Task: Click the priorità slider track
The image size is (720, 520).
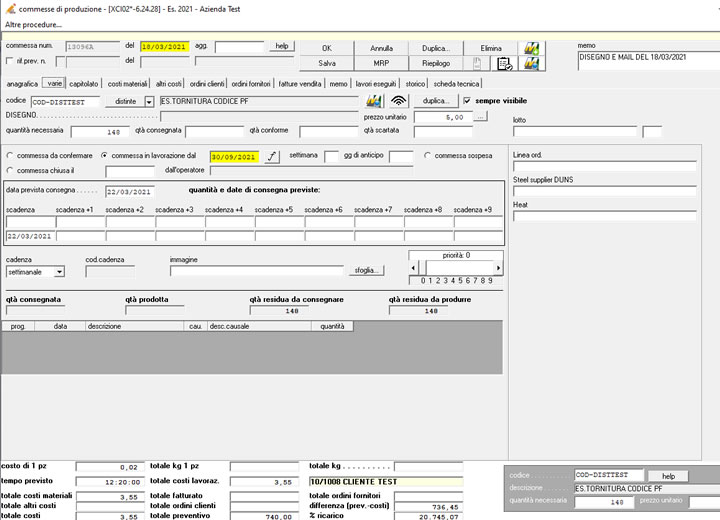Action: pyautogui.click(x=456, y=267)
